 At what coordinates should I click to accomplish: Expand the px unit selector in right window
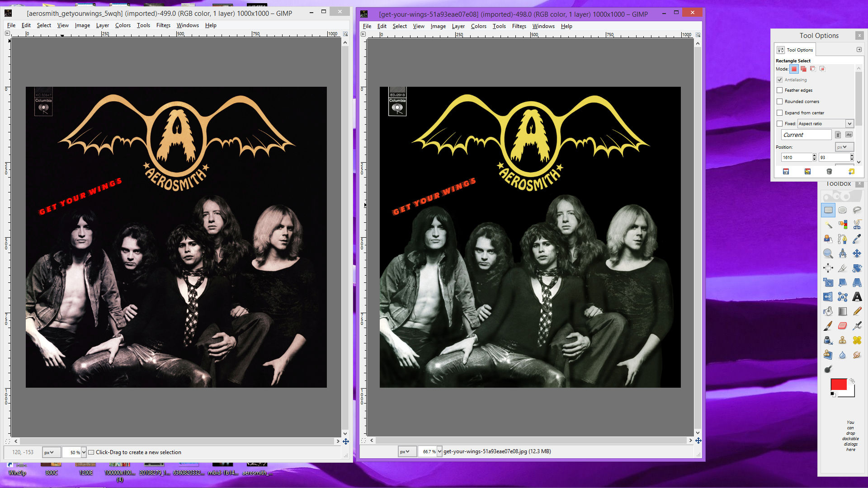click(407, 451)
